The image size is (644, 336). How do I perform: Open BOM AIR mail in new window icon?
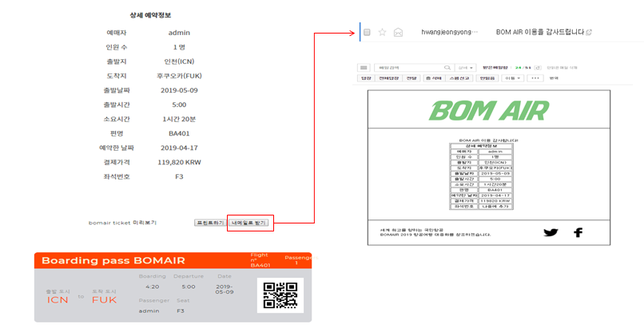point(589,32)
